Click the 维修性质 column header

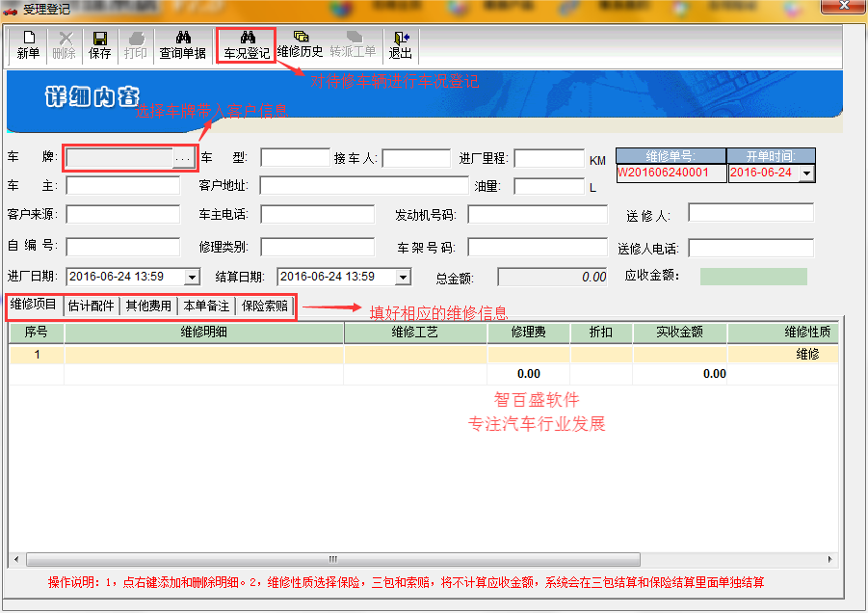click(x=783, y=333)
